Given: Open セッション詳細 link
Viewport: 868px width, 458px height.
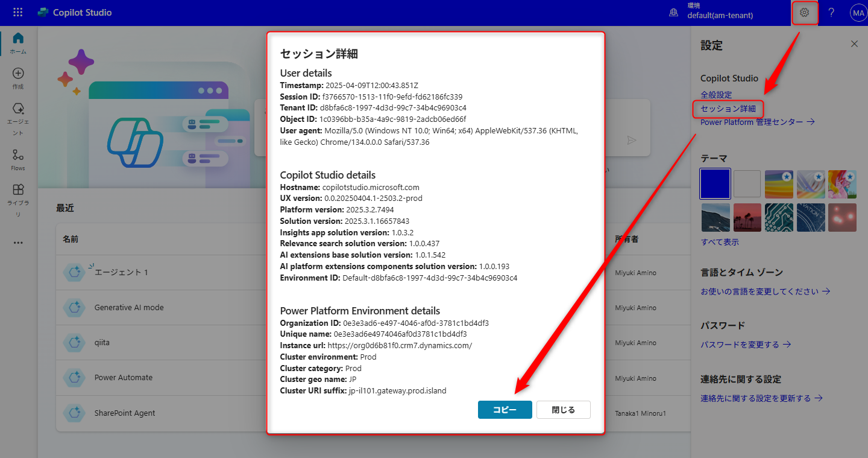Looking at the screenshot, I should point(728,109).
